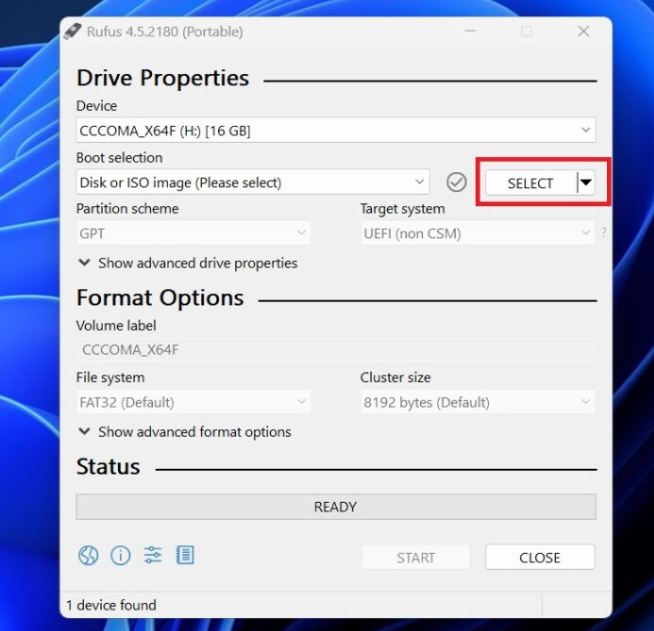Click the READY status progress bar

tap(336, 507)
